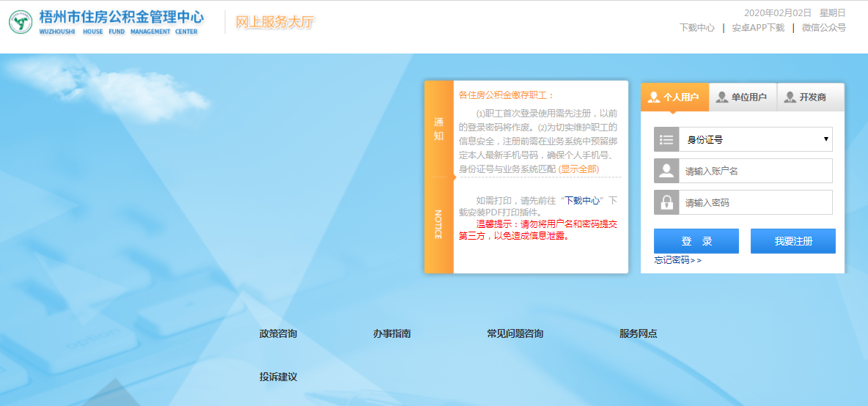The width and height of the screenshot is (868, 406).
Task: Click the orange 通知 side label
Action: tap(438, 129)
